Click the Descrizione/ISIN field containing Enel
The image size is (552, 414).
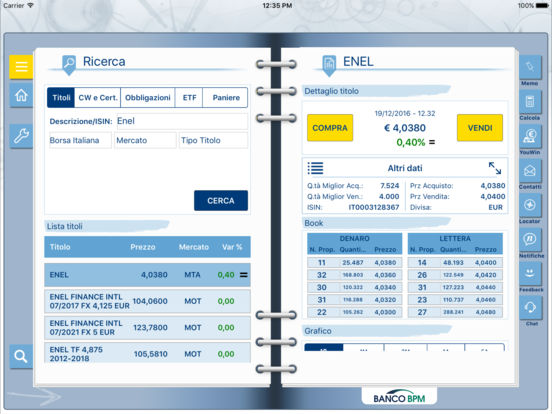182,121
